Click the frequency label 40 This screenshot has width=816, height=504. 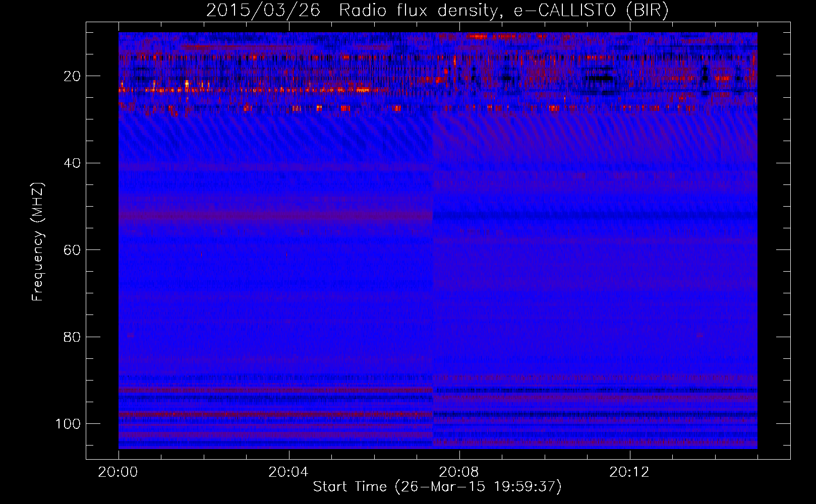[x=73, y=163]
